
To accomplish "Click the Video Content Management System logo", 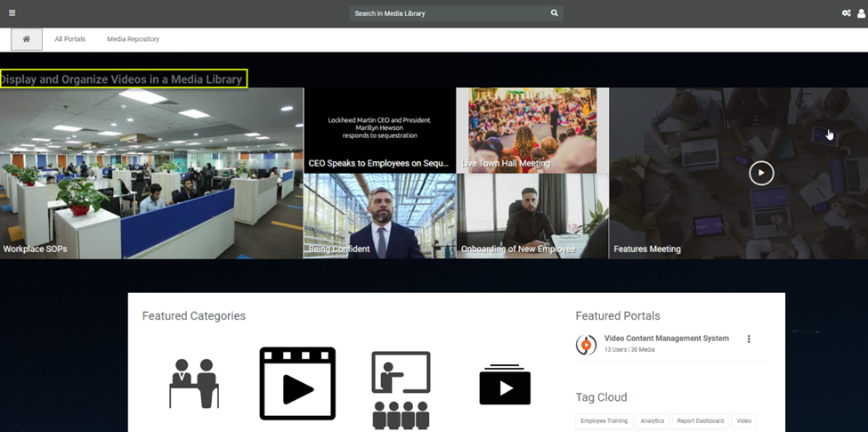I will [586, 345].
